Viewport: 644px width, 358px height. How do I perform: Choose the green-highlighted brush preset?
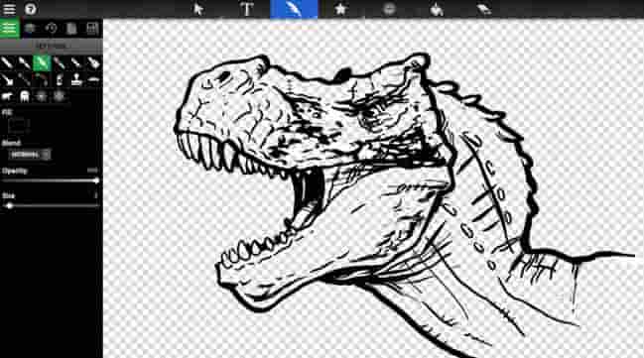tap(42, 62)
